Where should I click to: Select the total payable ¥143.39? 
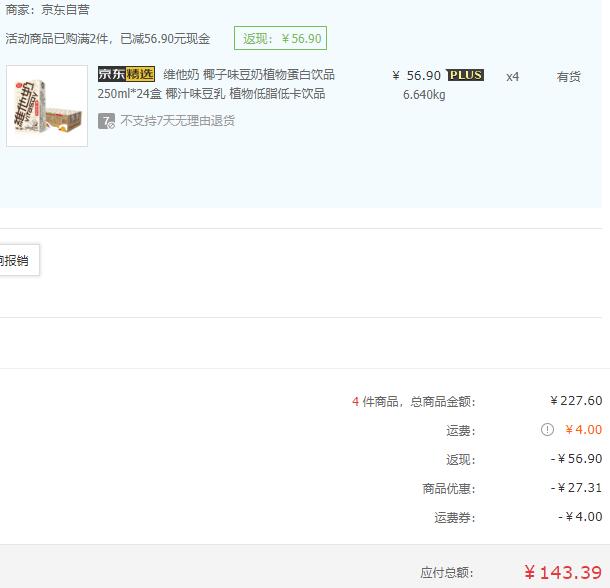563,572
